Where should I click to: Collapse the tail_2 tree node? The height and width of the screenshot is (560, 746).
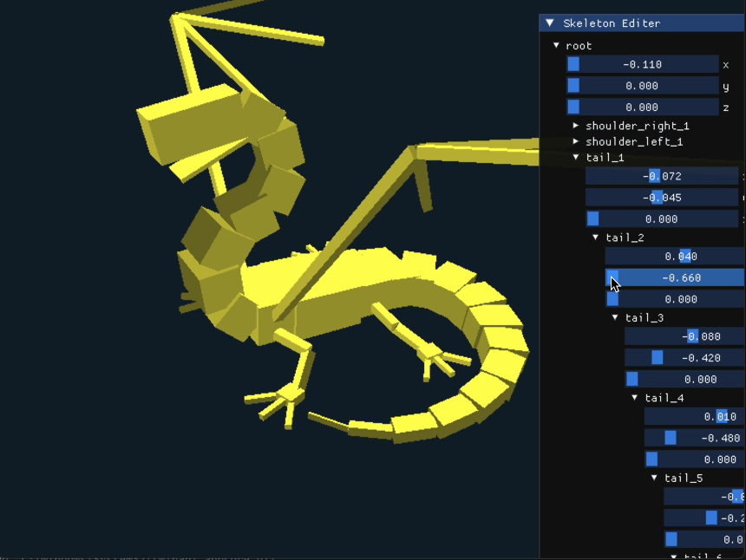(x=596, y=238)
